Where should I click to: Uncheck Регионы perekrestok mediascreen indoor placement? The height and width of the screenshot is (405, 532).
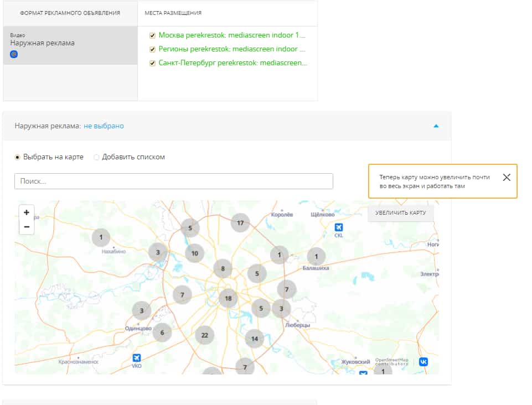point(152,49)
